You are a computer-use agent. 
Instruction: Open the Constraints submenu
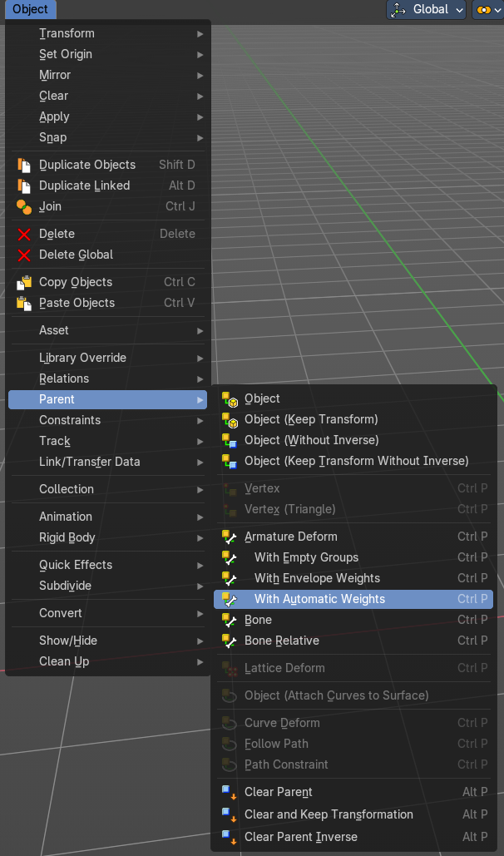(107, 420)
